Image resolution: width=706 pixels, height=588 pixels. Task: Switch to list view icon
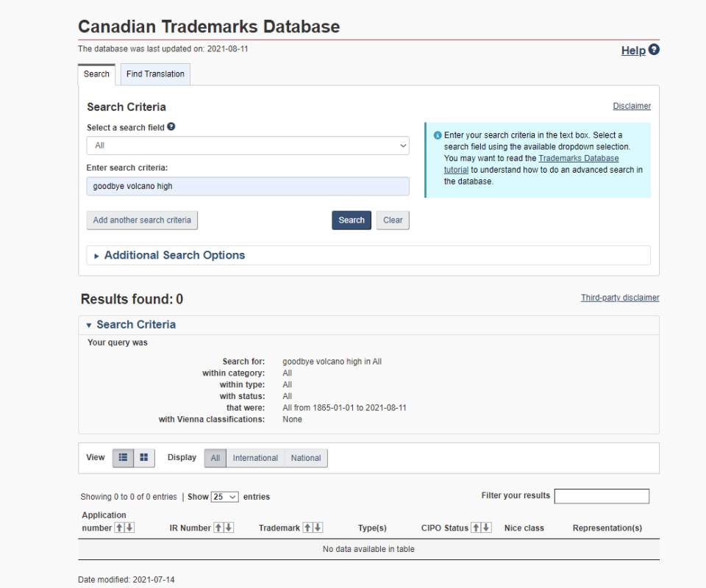click(123, 457)
